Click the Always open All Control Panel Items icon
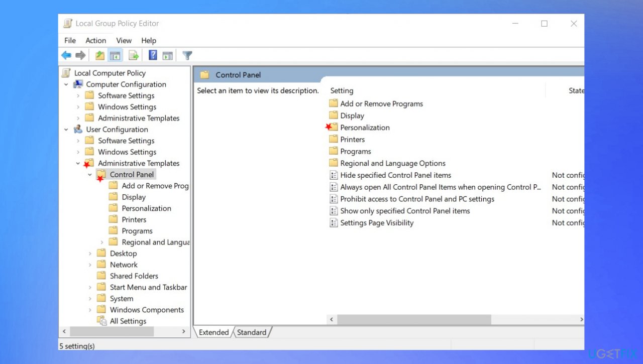 click(334, 187)
